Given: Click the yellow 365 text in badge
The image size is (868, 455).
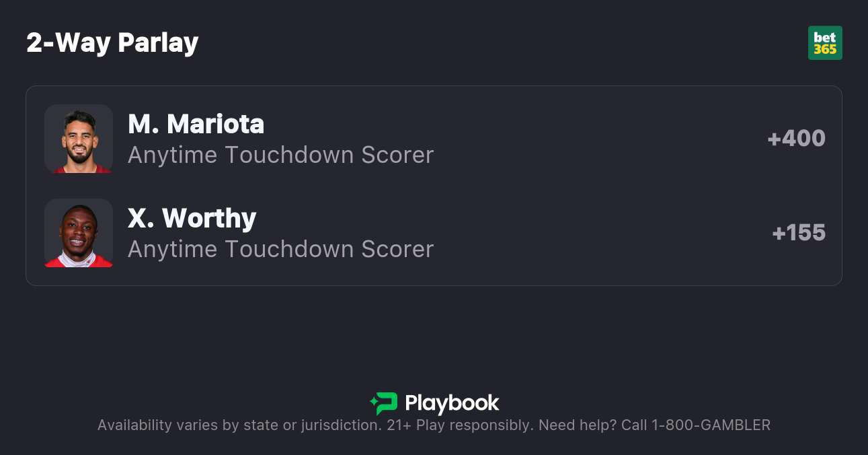Looking at the screenshot, I should [x=825, y=50].
